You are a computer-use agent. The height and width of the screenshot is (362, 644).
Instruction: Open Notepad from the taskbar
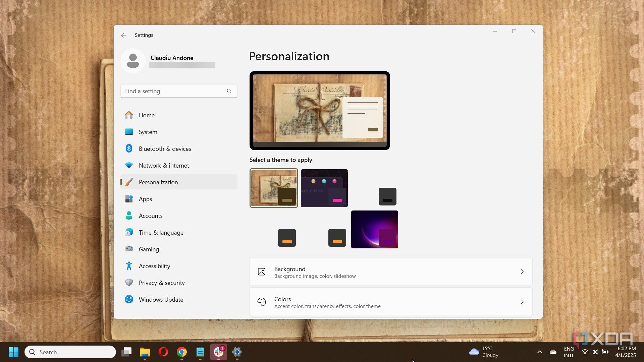pyautogui.click(x=200, y=352)
